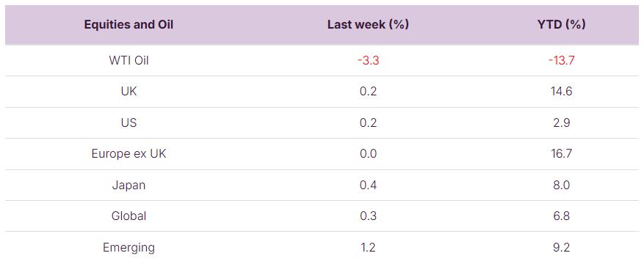Screen dimensions: 644x264
Task: Click Europe ex UK YTD value 16.7
Action: (x=562, y=154)
